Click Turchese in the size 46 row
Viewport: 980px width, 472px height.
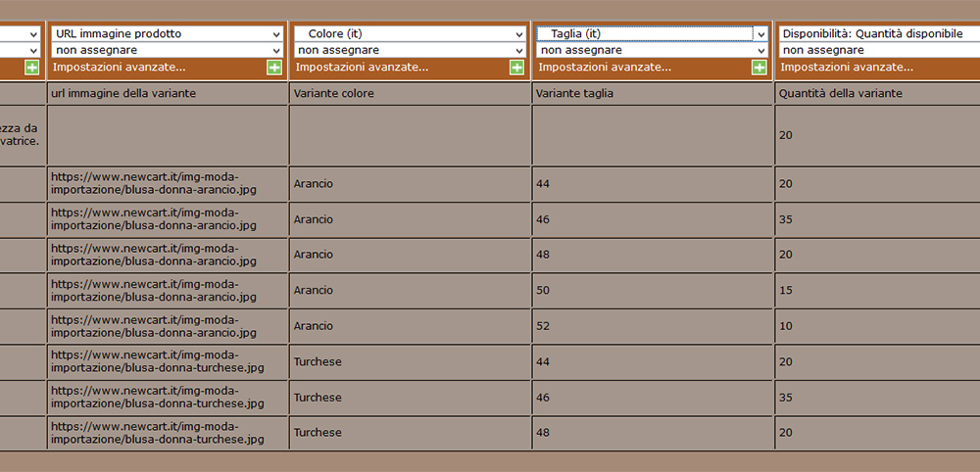(318, 398)
